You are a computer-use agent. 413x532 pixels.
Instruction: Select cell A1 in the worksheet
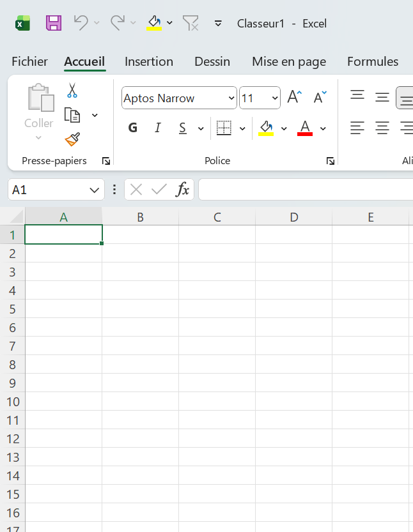click(63, 234)
